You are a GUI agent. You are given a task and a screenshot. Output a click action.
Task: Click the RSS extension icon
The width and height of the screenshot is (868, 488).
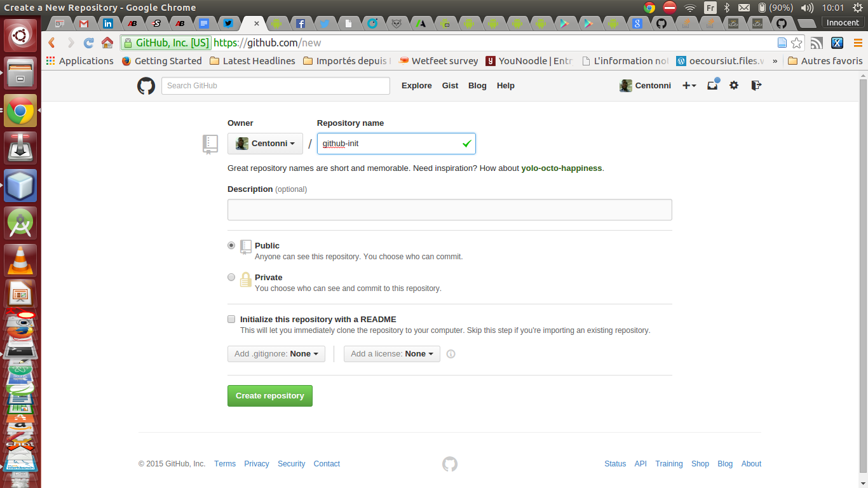(x=817, y=43)
